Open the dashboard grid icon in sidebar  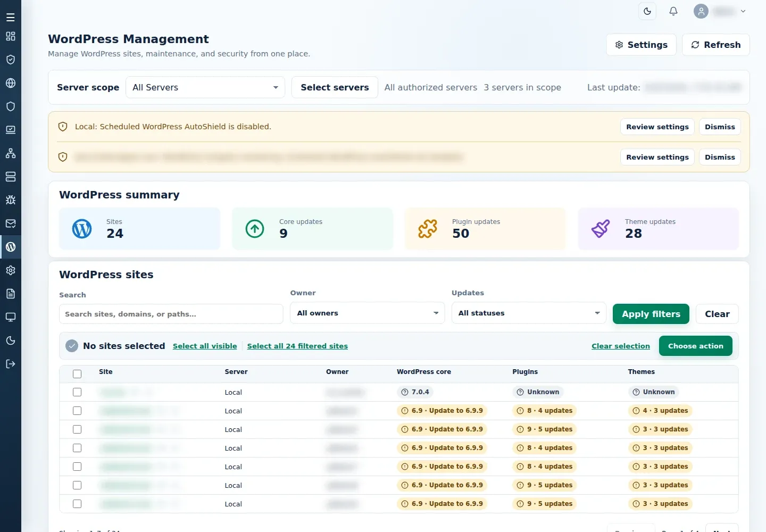(x=11, y=36)
